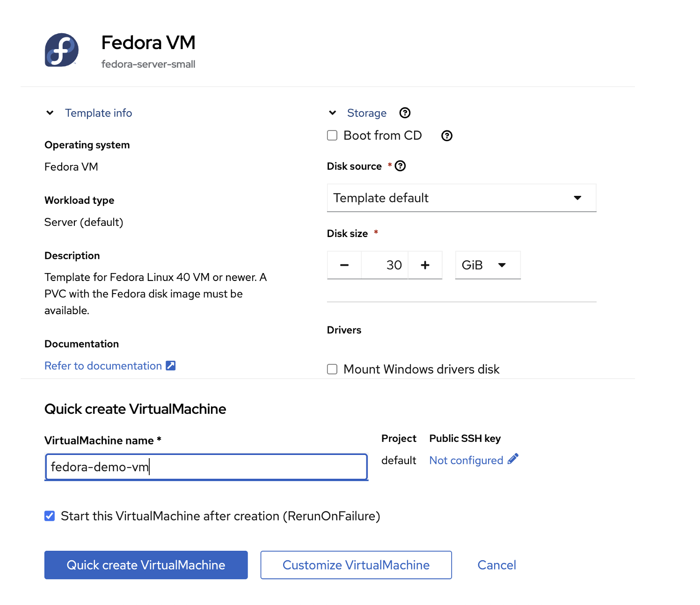Click the external link icon beside documentation
700x605 pixels.
170,365
